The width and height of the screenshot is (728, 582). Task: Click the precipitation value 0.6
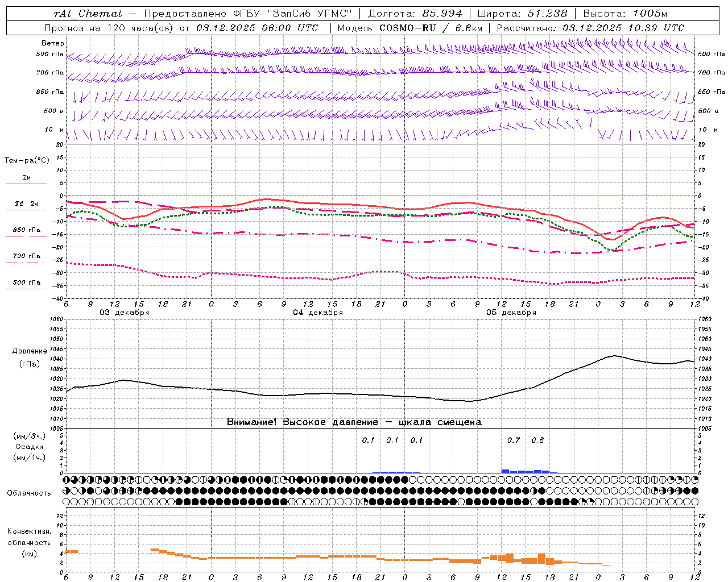pyautogui.click(x=537, y=440)
